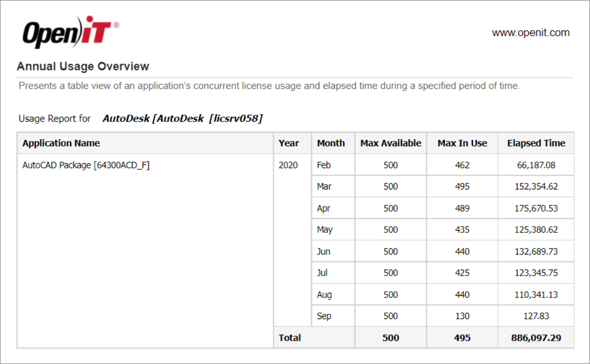This screenshot has height=364, width=590.
Task: Click Max Available 500 in the Jun row
Action: [x=391, y=251]
